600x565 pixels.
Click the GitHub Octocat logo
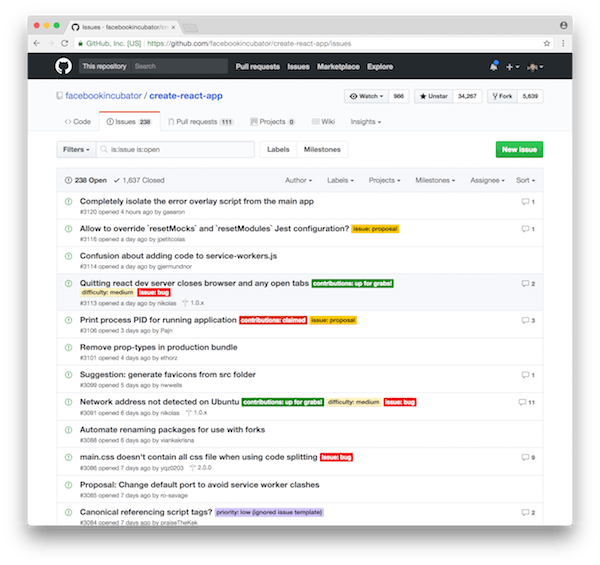pos(64,66)
